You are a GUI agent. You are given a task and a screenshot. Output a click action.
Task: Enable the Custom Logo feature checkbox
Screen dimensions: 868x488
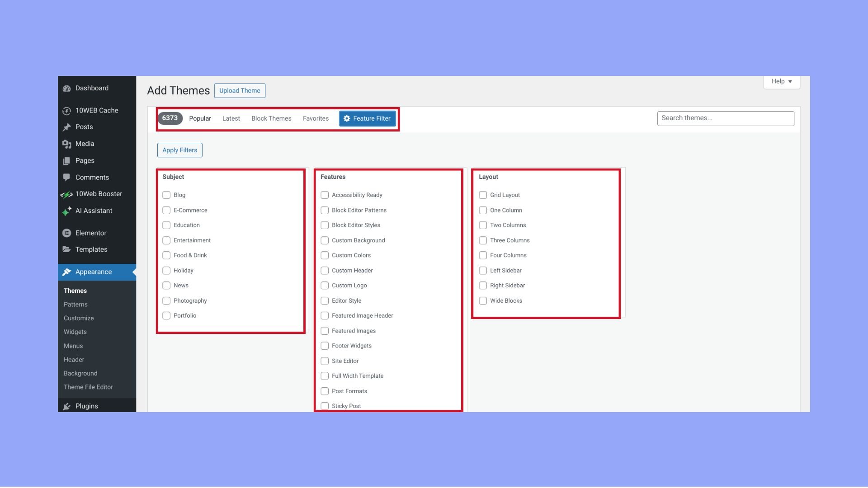coord(325,286)
